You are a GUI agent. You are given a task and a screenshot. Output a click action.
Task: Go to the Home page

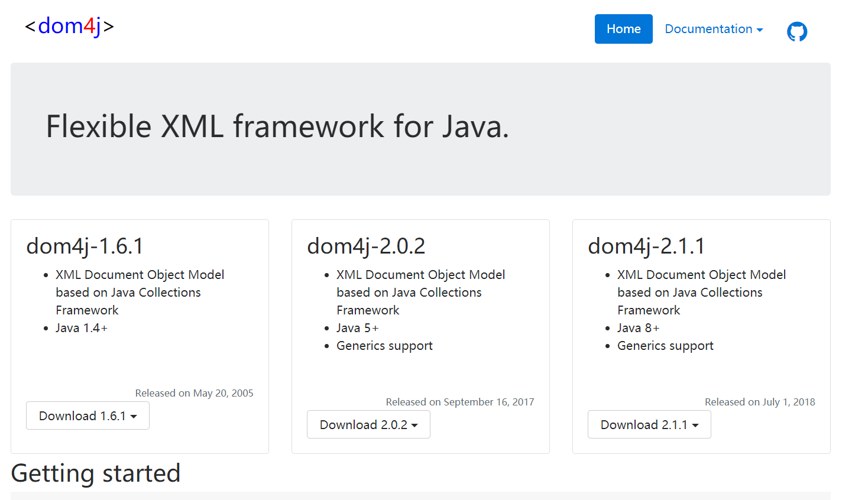(x=623, y=29)
